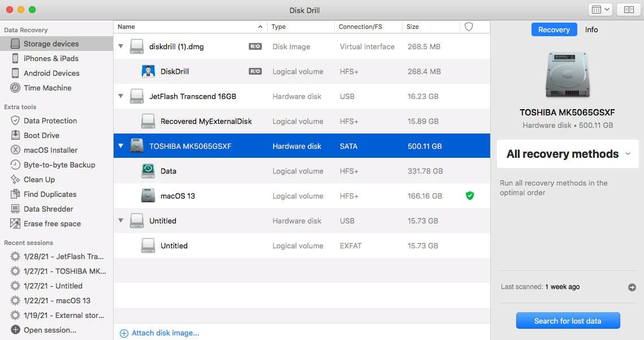Click 500.11 GB size cell
This screenshot has height=340, width=644.
click(x=425, y=146)
